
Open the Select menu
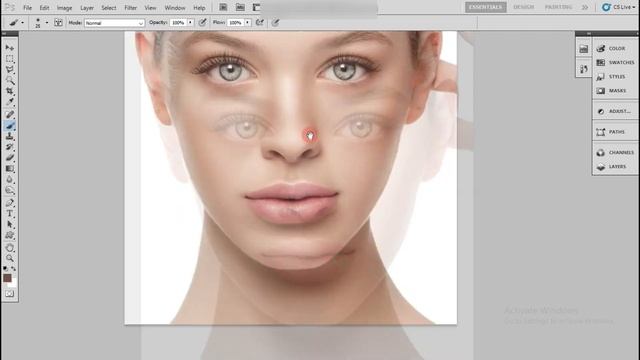(109, 8)
